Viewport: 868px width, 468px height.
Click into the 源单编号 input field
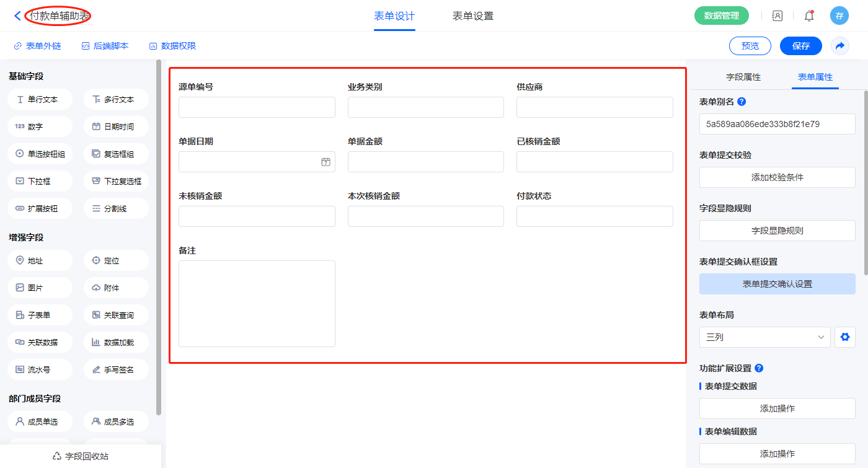pyautogui.click(x=257, y=107)
